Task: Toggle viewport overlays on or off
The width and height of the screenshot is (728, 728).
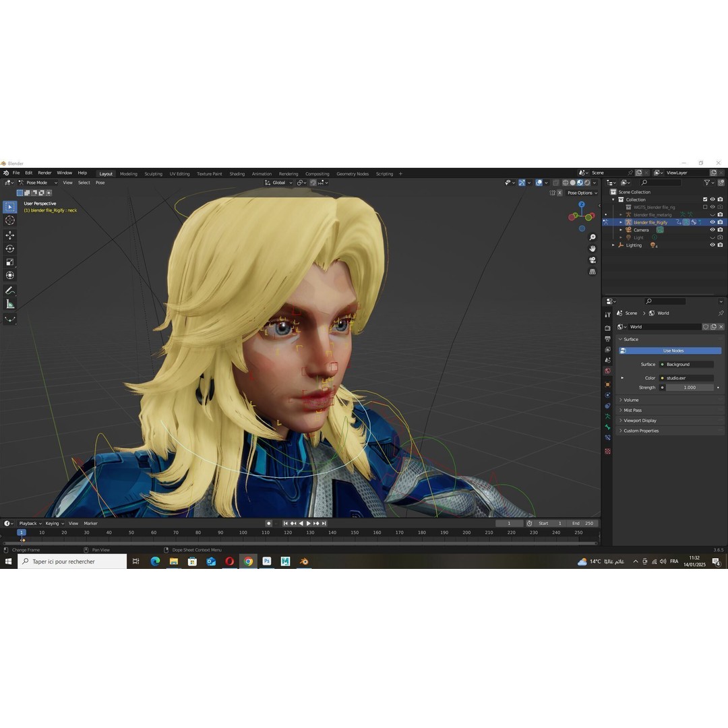Action: click(539, 183)
